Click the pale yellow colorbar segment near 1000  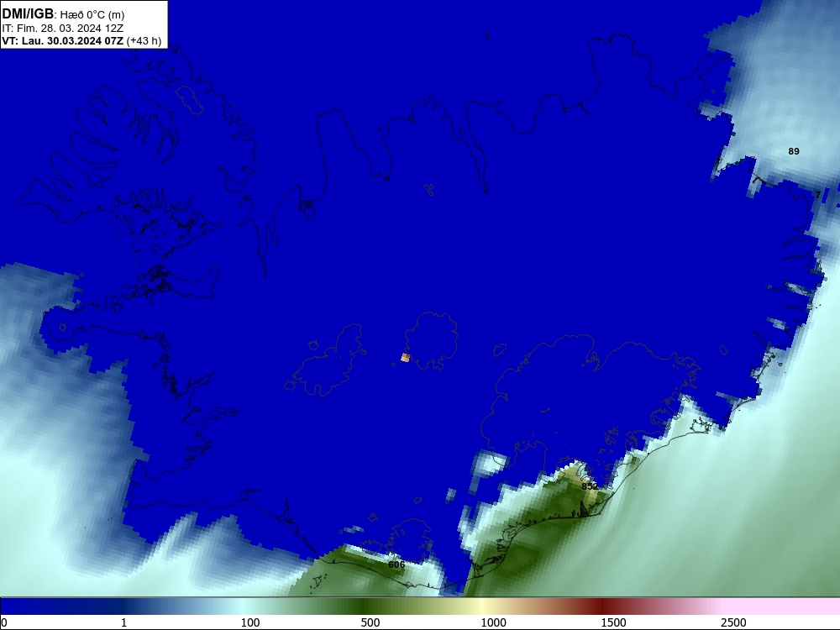pos(480,606)
